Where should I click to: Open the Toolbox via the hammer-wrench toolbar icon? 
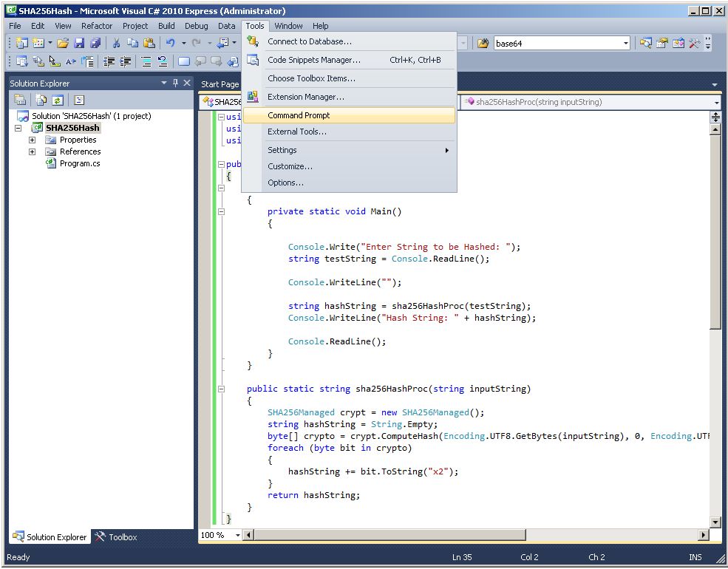click(x=694, y=44)
